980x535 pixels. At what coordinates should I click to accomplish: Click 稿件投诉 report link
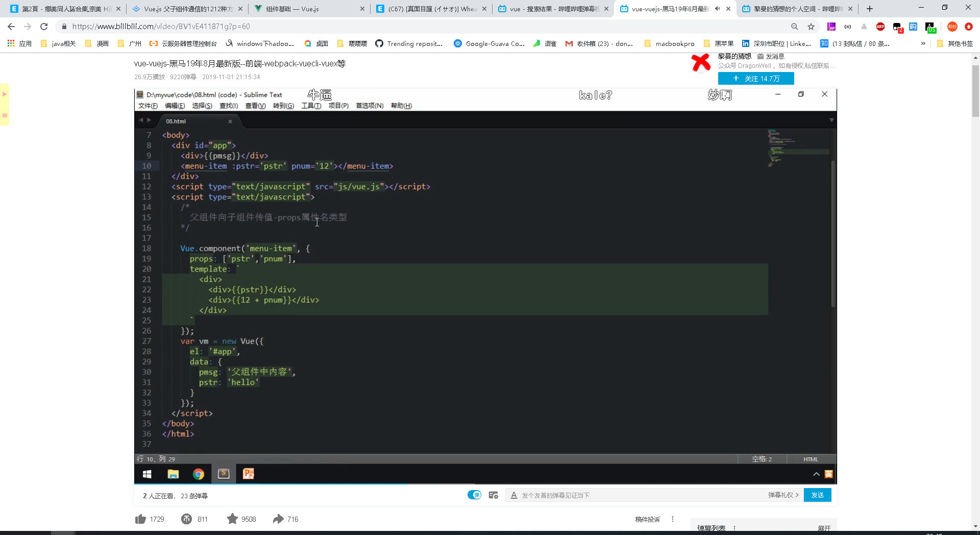[x=647, y=519]
